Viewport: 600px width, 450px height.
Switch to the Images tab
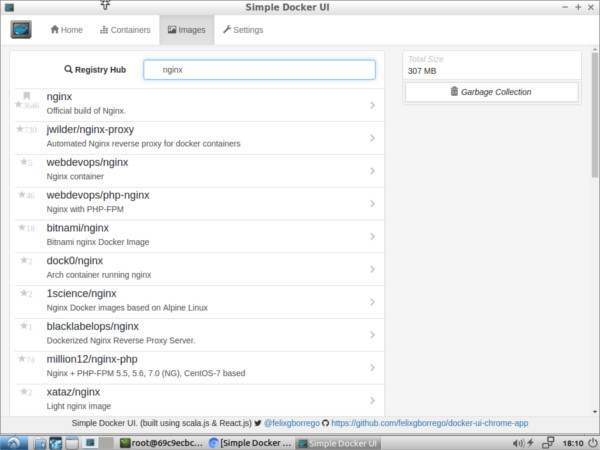click(187, 29)
